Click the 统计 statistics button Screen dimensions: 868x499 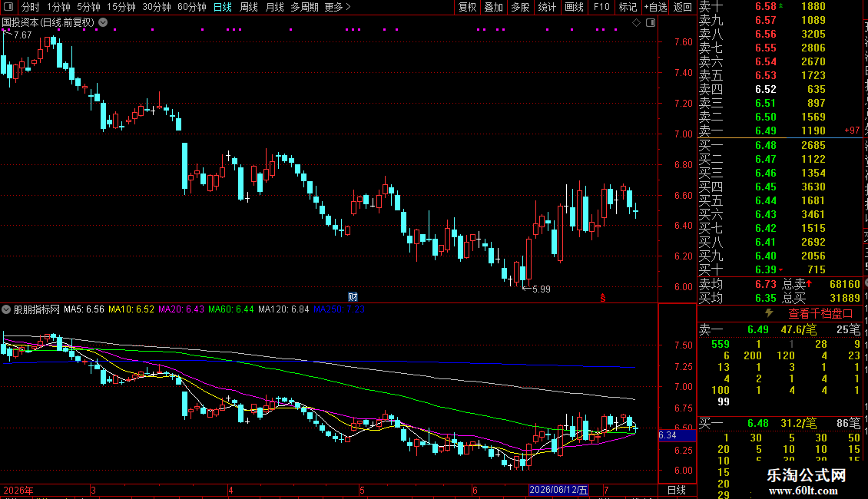547,7
